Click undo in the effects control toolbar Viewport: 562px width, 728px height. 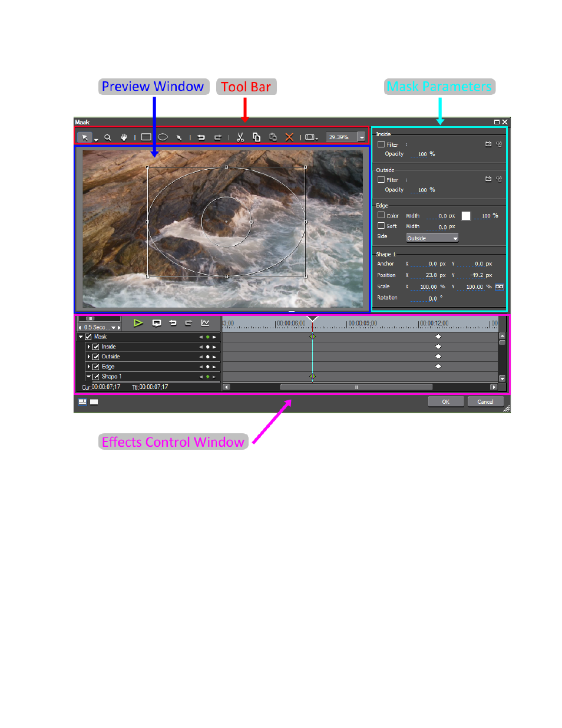tap(173, 323)
